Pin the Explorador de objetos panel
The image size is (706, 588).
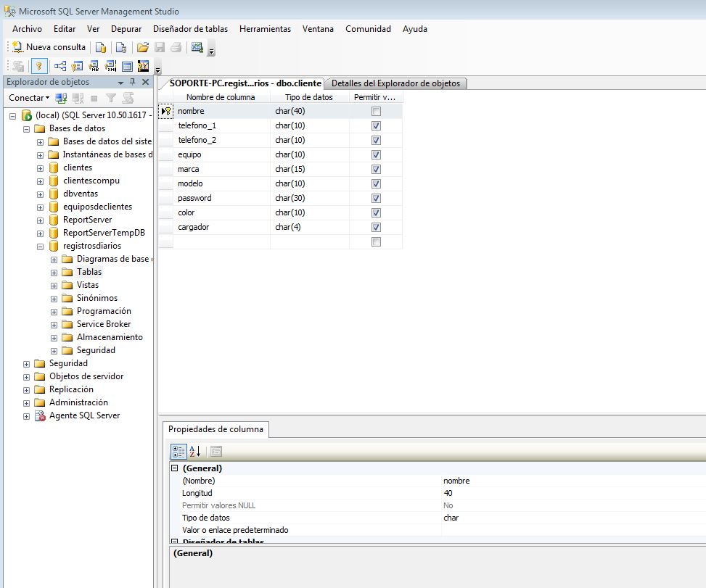click(132, 82)
